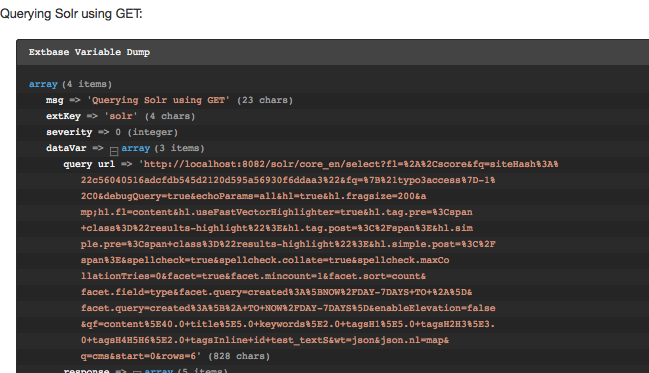649x373 pixels.
Task: Select the 'Querying Solr using GET' string value
Action: pos(158,100)
